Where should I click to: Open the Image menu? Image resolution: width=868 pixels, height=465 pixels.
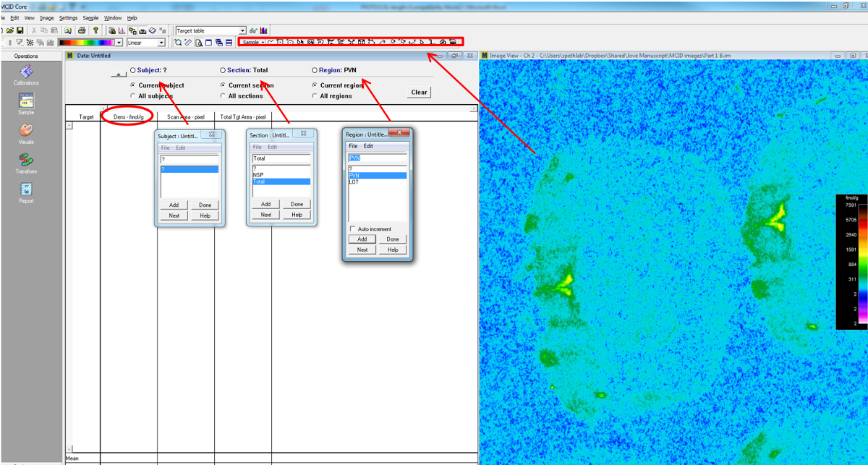pyautogui.click(x=47, y=17)
